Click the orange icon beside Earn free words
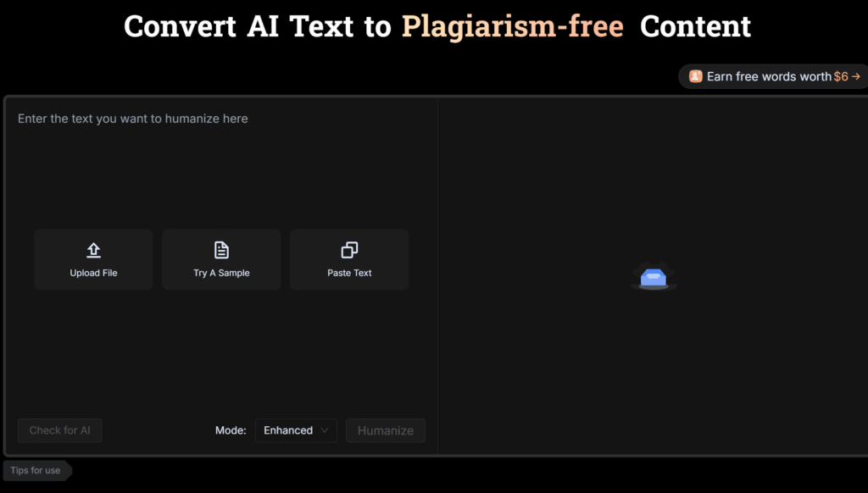This screenshot has width=868, height=493. click(696, 76)
